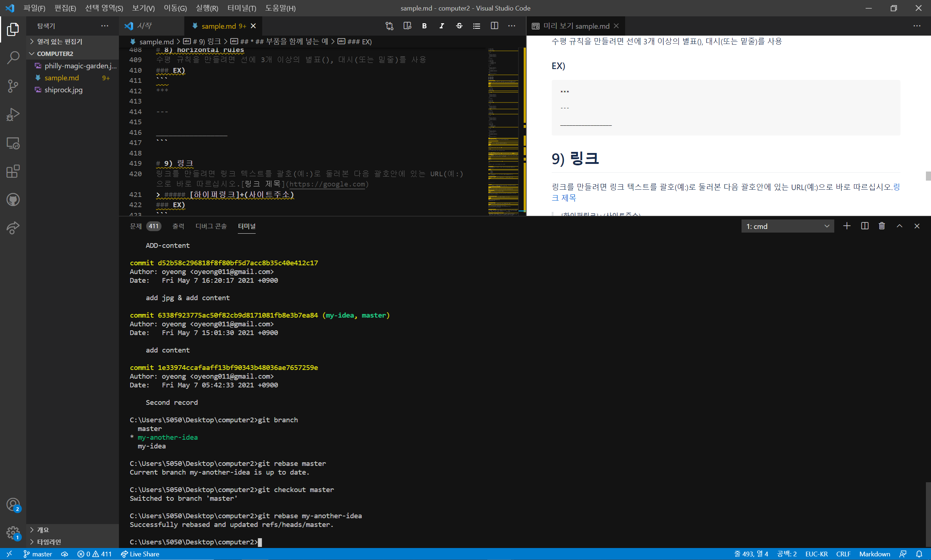The width and height of the screenshot is (931, 560).
Task: Switch to the 시작 editor tab
Action: [152, 26]
